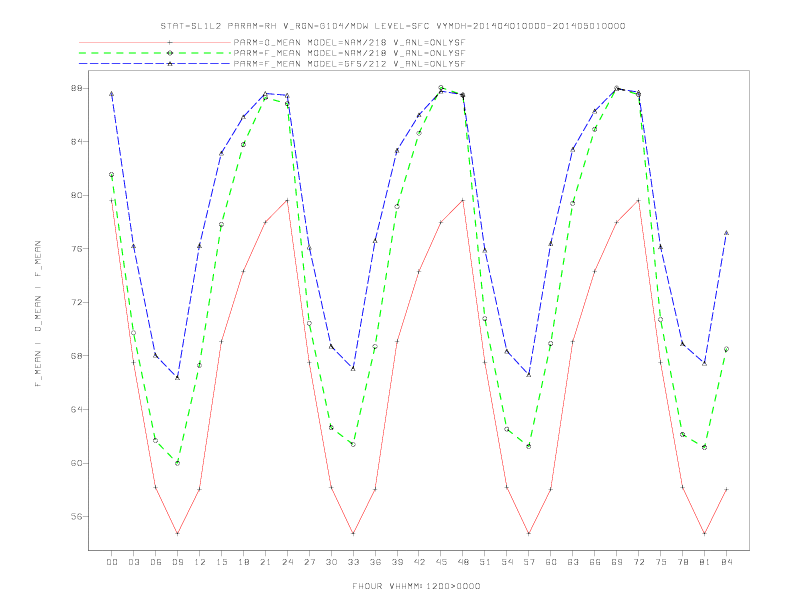This screenshot has height=612, width=792.
Task: Click x-axis tick label 06
Action: [156, 562]
